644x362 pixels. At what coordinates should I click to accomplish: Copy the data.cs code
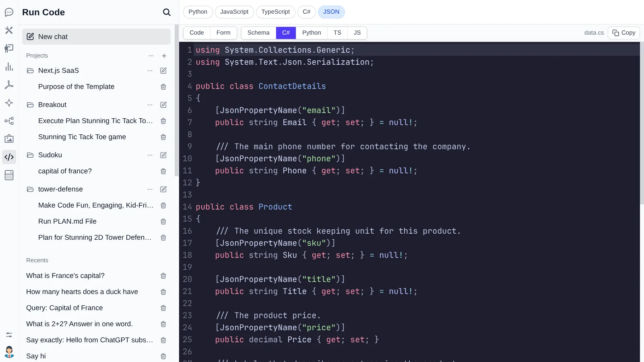coord(624,33)
